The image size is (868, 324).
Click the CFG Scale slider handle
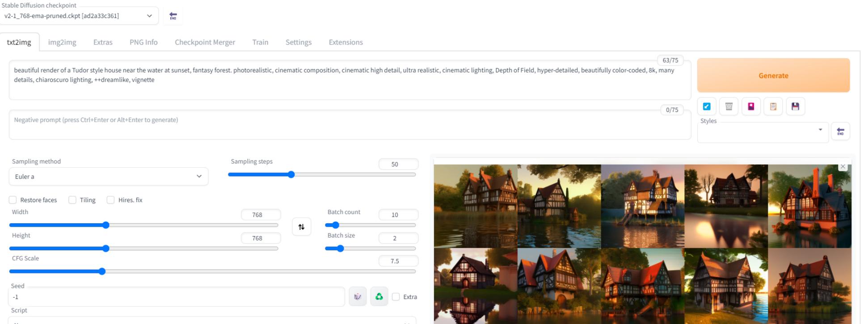pyautogui.click(x=102, y=271)
